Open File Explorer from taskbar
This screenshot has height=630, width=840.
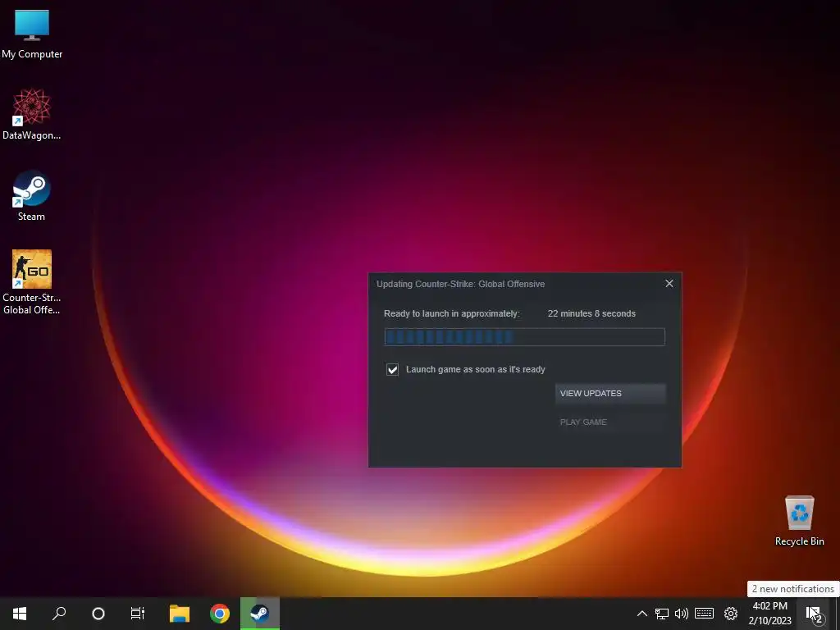coord(180,614)
